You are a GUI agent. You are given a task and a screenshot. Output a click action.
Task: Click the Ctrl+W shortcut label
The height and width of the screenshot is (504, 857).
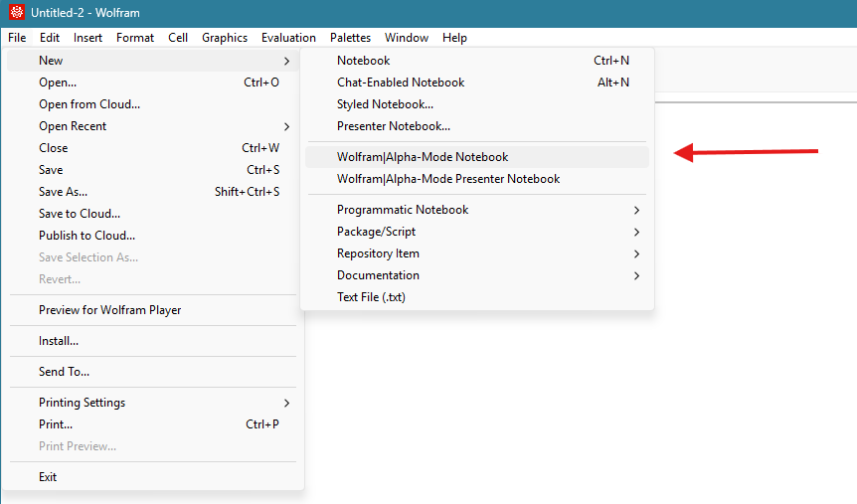click(260, 148)
